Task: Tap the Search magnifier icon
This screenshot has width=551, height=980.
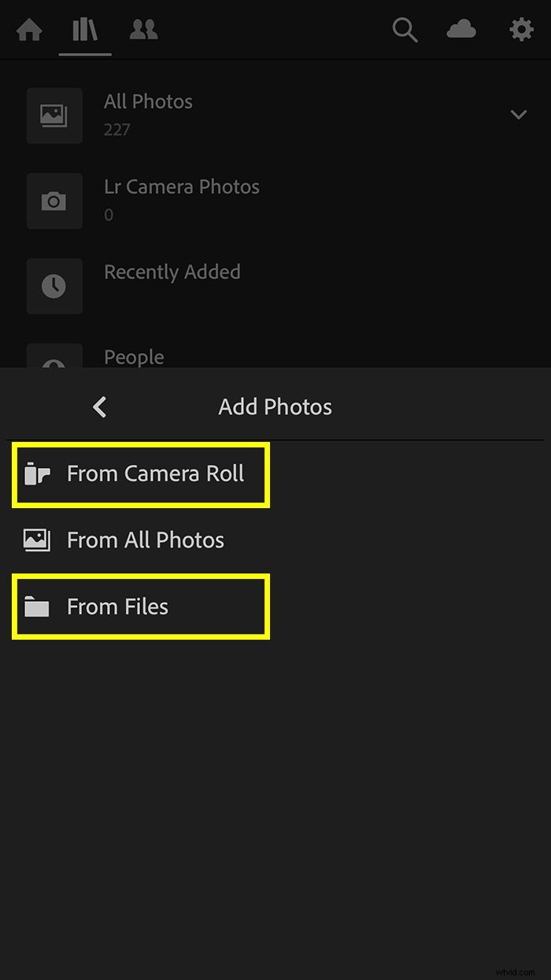Action: click(x=405, y=30)
